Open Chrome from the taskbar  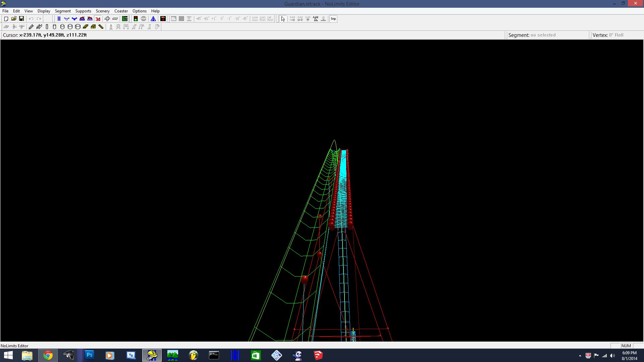click(x=48, y=355)
